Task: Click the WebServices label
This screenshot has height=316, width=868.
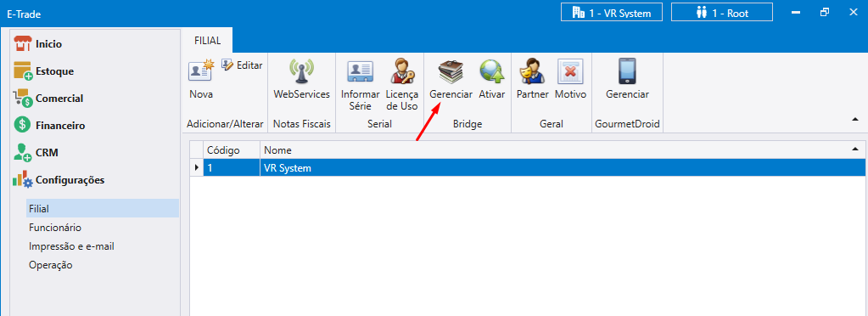Action: pyautogui.click(x=302, y=95)
